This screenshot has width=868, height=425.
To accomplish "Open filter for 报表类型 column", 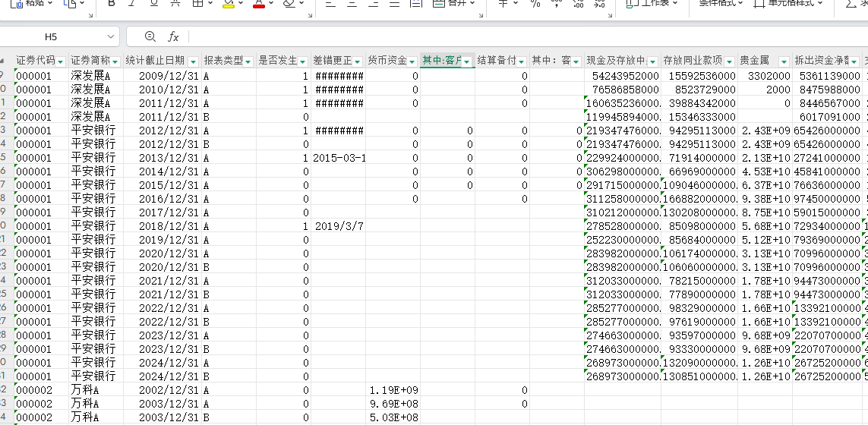I will (x=248, y=61).
